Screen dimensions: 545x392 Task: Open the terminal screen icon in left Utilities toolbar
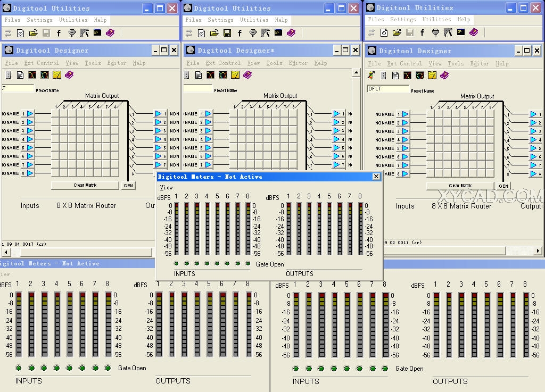point(97,32)
